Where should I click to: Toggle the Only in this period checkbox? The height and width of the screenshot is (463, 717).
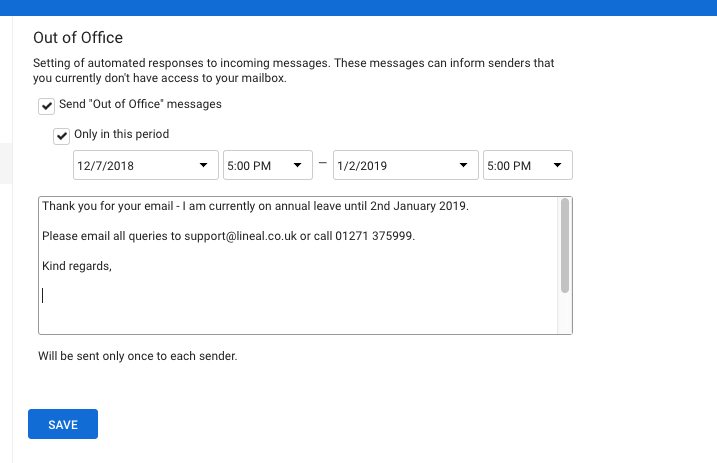click(62, 135)
